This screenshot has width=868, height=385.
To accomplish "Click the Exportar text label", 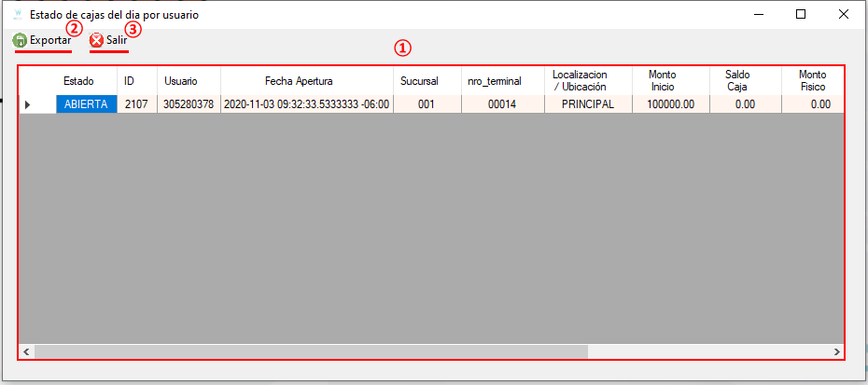I will coord(50,40).
